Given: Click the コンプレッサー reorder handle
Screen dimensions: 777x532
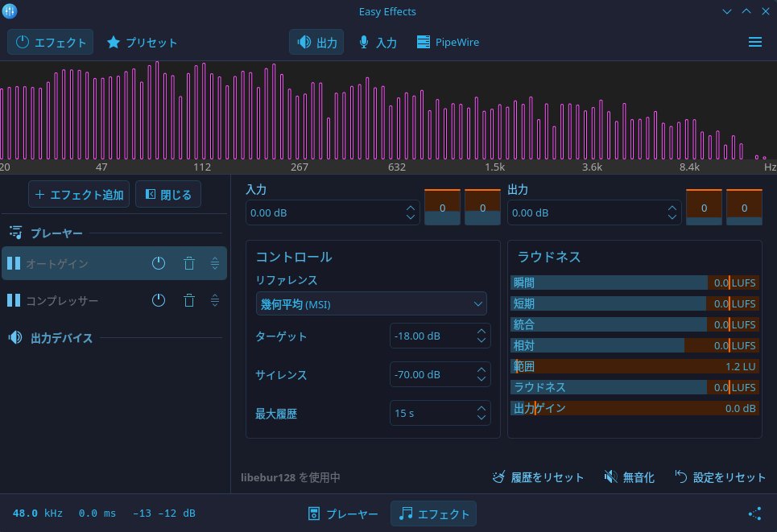Looking at the screenshot, I should pyautogui.click(x=214, y=300).
